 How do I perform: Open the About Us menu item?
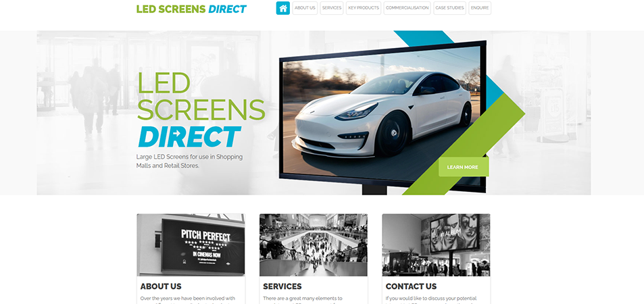click(305, 8)
